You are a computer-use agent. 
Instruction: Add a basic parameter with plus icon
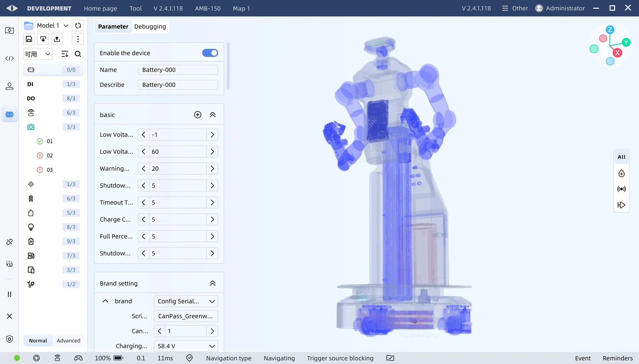point(198,115)
